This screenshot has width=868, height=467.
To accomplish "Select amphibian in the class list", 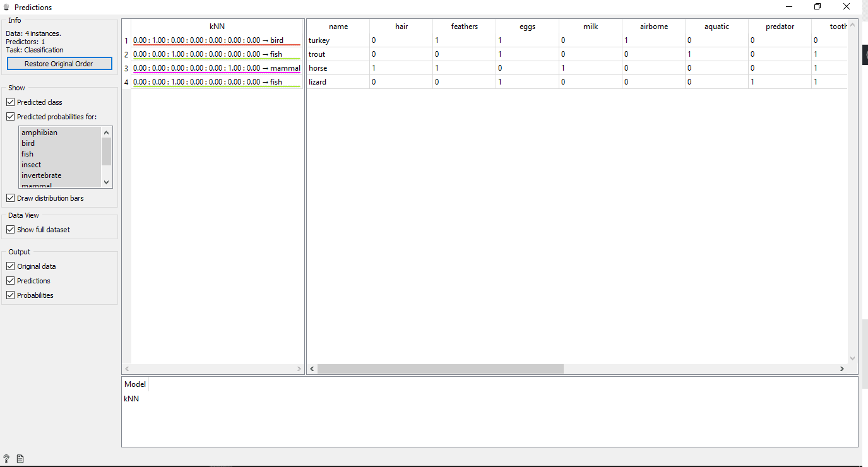I will tap(39, 133).
